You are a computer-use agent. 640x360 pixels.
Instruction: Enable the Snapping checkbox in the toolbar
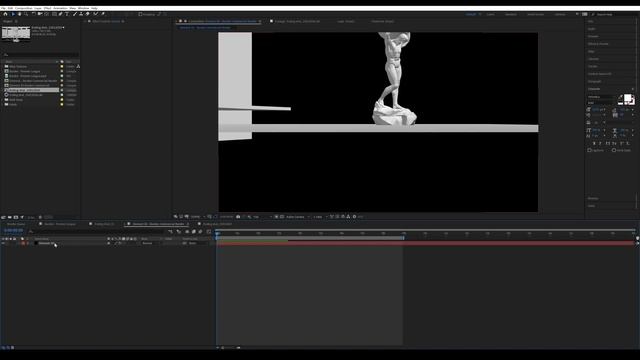pos(140,14)
